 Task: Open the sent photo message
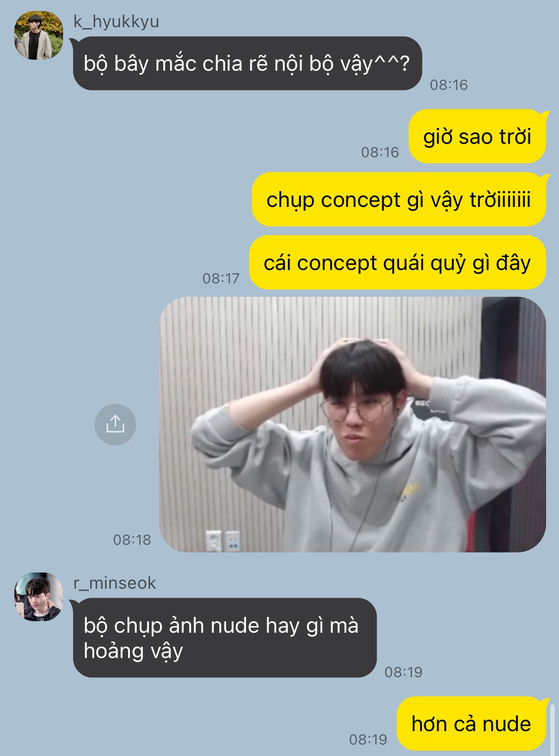tap(353, 424)
